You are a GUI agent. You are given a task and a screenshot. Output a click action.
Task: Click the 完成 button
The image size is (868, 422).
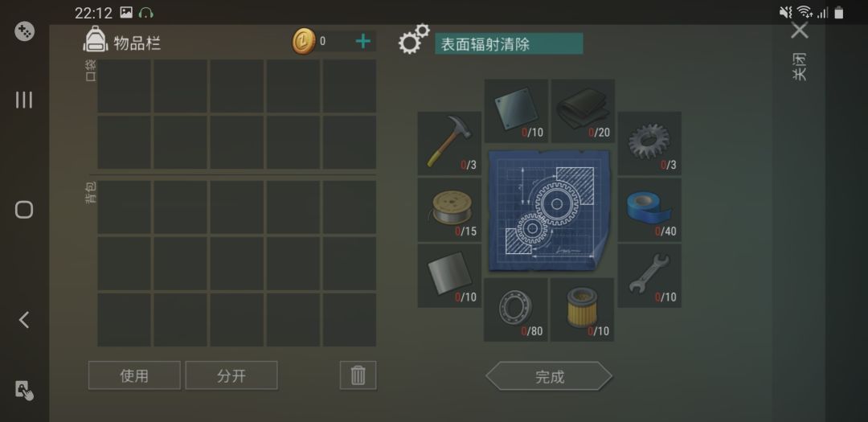(549, 377)
